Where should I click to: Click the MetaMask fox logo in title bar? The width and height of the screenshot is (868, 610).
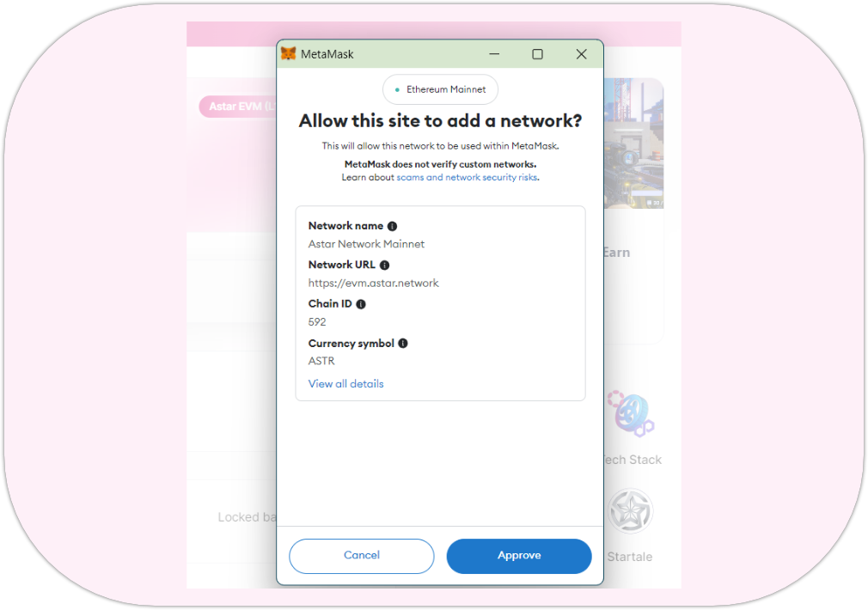(x=289, y=54)
